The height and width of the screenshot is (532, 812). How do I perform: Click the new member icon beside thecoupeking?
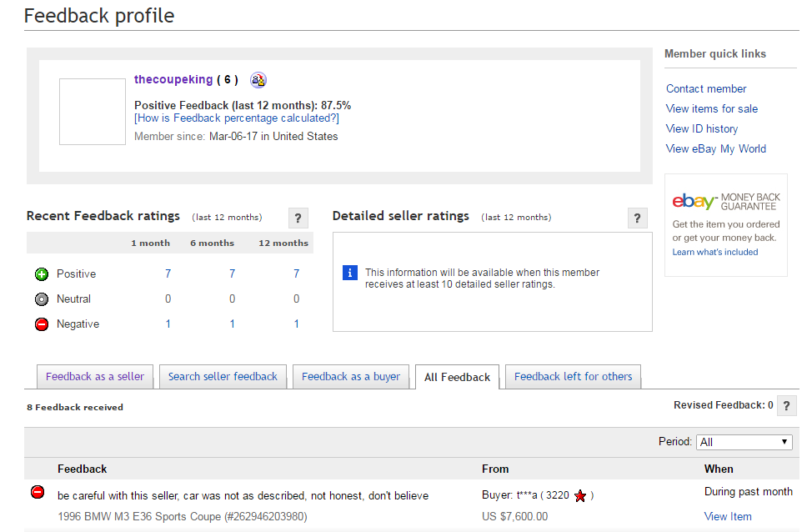258,80
